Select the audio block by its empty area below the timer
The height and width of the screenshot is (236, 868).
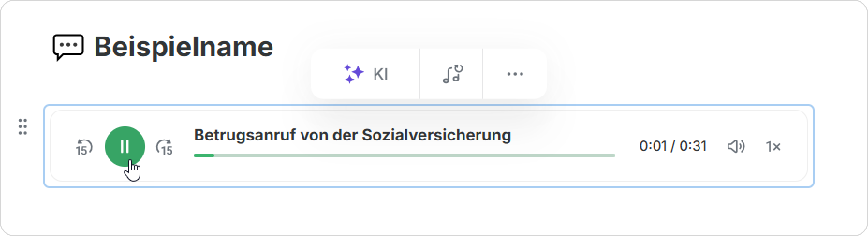tap(674, 170)
